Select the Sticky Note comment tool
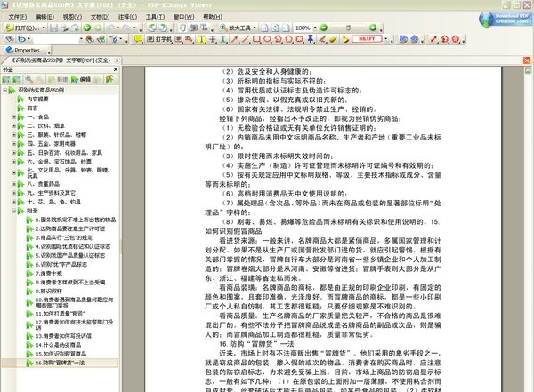Viewport: 534px width, 392px height. coord(138,39)
